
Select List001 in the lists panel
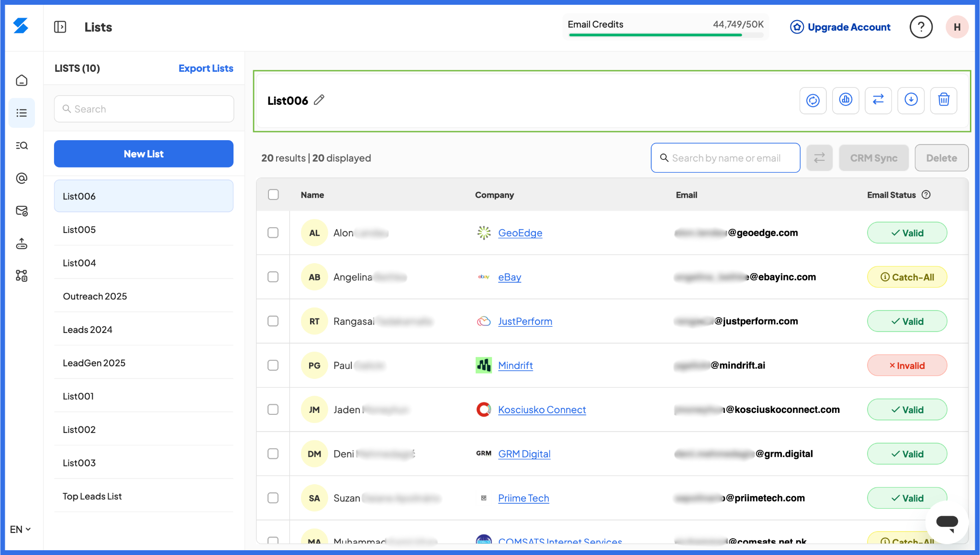point(144,396)
